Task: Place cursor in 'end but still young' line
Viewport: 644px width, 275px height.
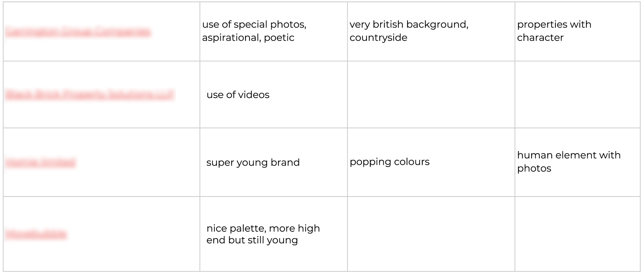Action: (252, 240)
